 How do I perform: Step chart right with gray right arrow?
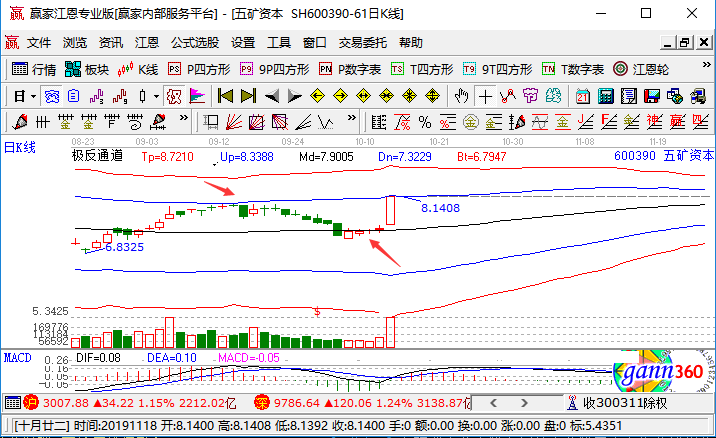click(295, 96)
